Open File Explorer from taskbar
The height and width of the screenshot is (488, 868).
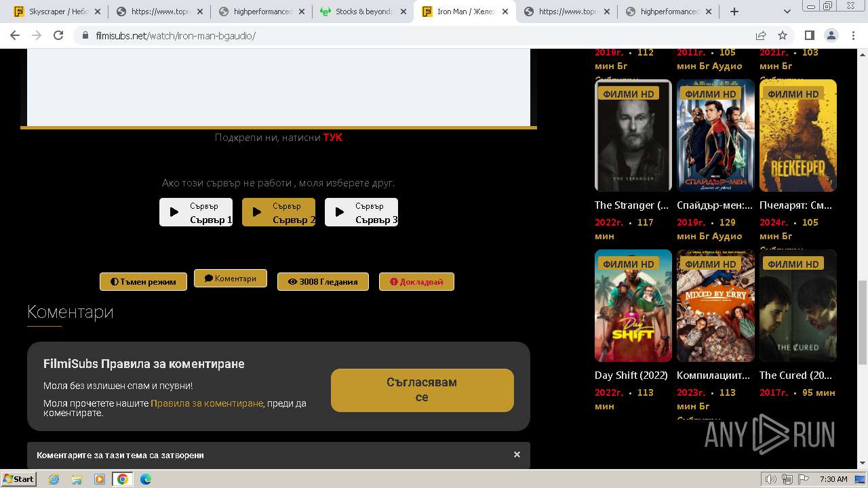77,479
